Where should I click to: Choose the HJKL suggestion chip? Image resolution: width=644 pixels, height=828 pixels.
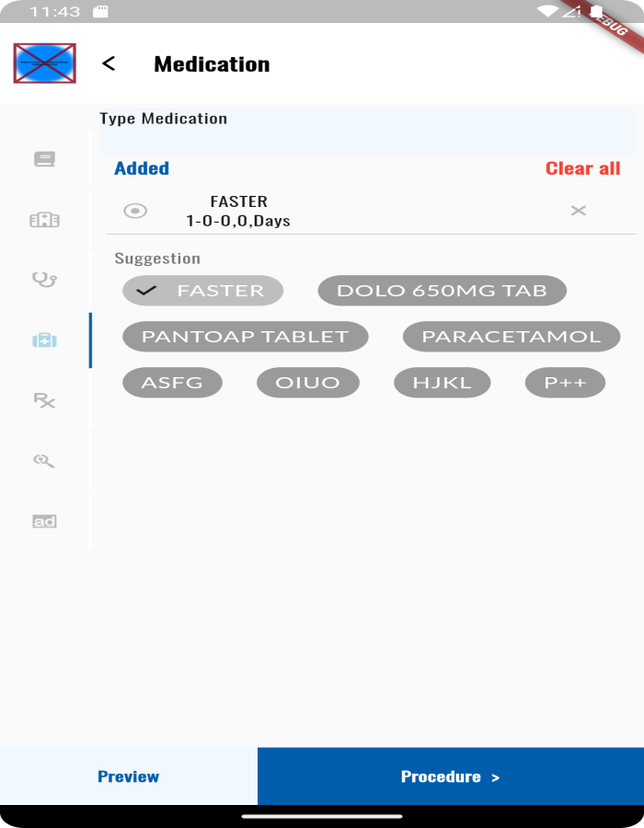pyautogui.click(x=442, y=382)
